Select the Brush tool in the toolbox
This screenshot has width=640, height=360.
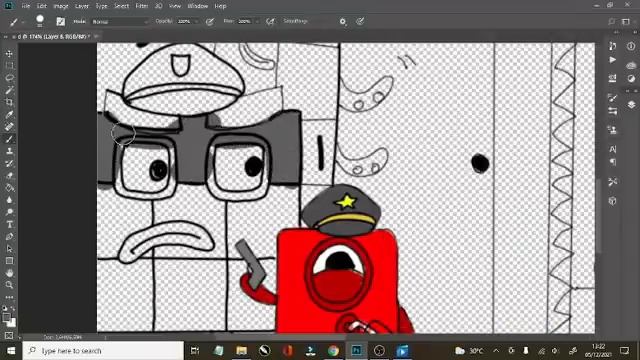coord(9,139)
